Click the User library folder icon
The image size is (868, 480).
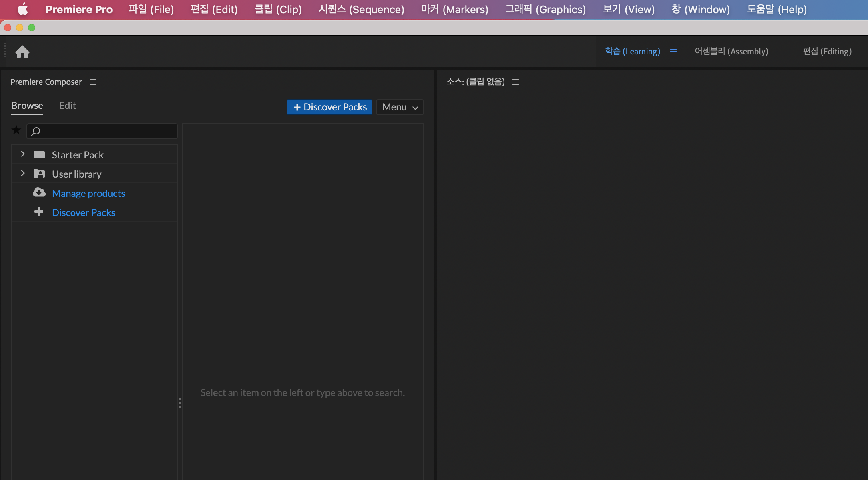coord(39,174)
